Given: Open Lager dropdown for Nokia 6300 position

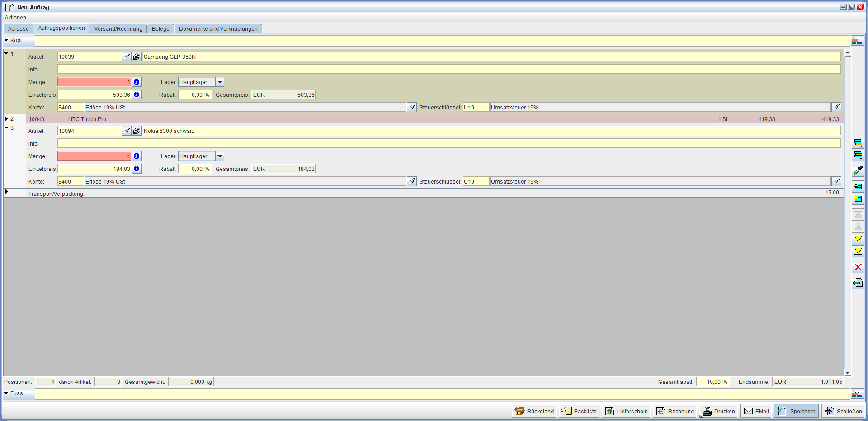Looking at the screenshot, I should [220, 156].
